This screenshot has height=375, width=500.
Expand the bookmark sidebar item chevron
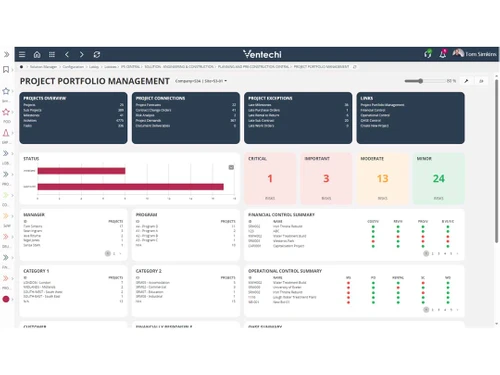(x=12, y=70)
